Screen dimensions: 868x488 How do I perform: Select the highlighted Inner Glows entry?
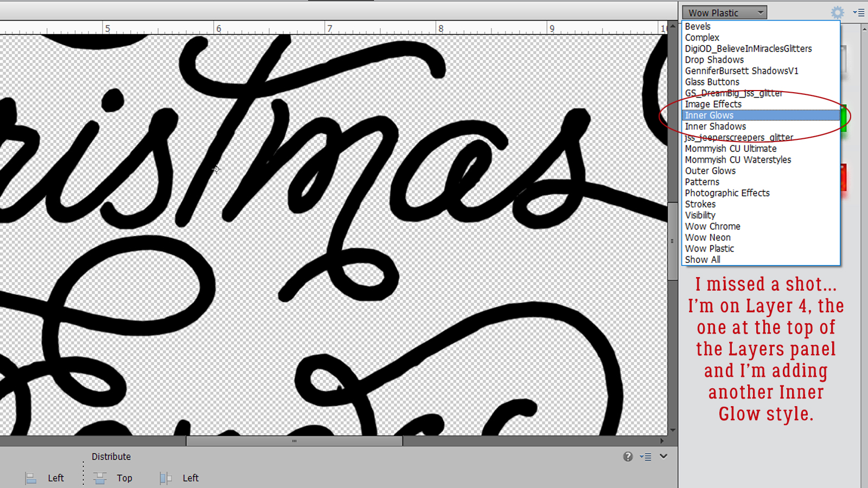[x=761, y=115]
